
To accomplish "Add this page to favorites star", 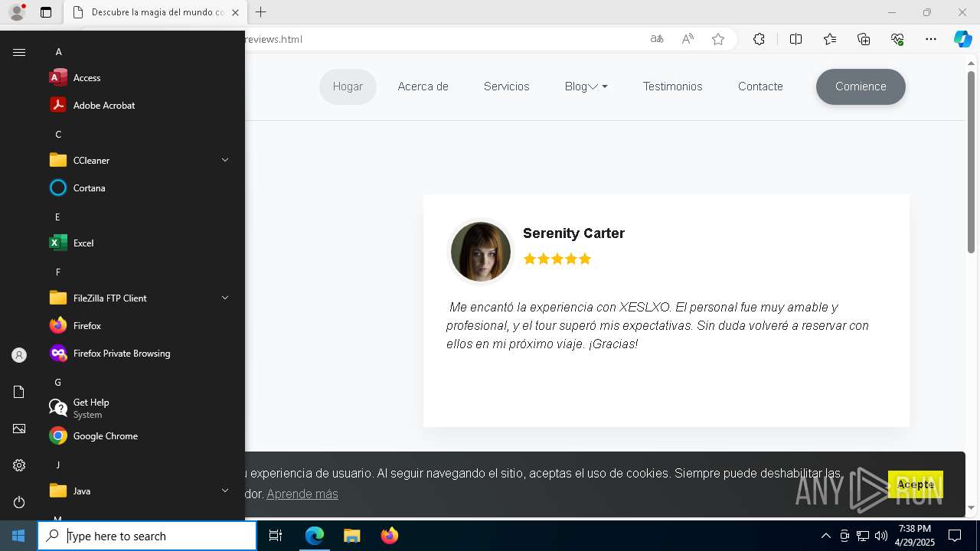I will 718,39.
